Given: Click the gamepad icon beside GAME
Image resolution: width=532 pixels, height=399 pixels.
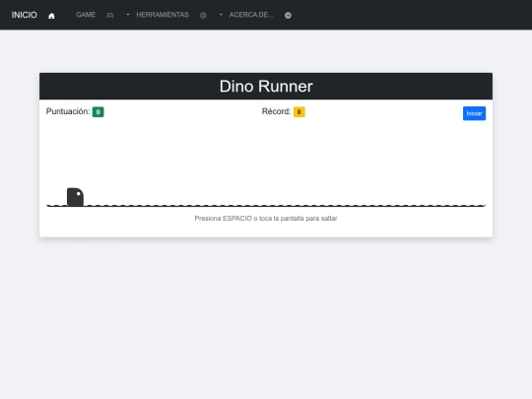Looking at the screenshot, I should click(110, 15).
